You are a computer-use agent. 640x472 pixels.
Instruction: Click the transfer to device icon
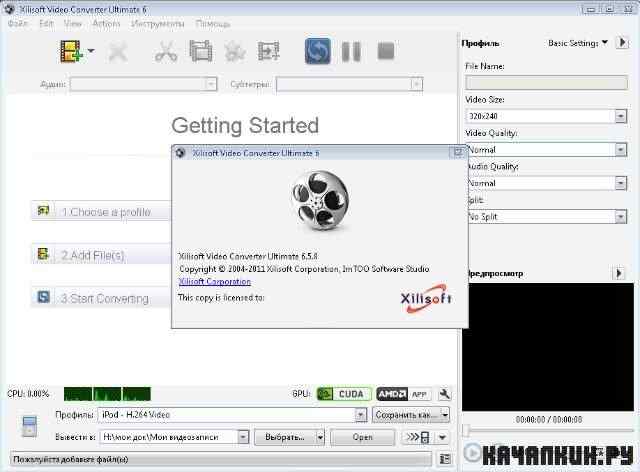(x=418, y=437)
